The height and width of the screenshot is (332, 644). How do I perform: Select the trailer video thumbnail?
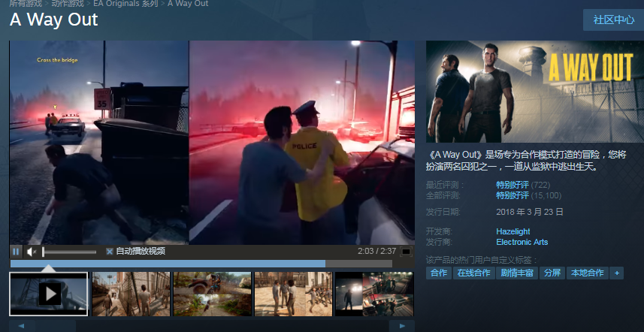48,294
